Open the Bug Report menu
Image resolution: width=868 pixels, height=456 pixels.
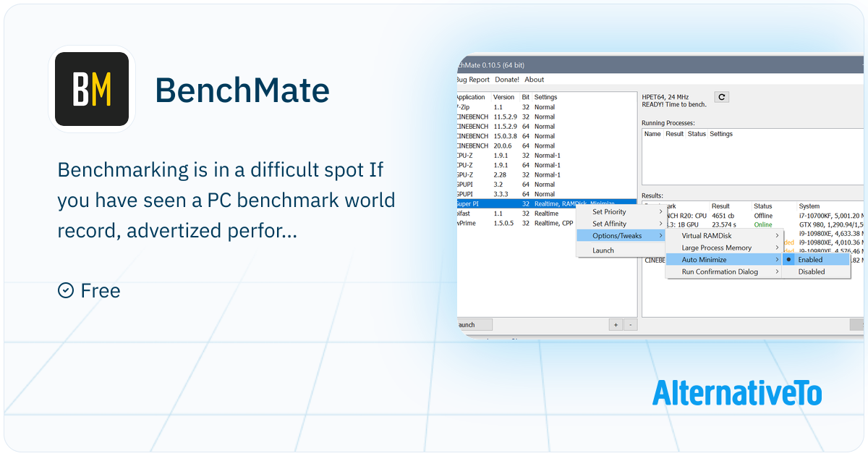[473, 80]
